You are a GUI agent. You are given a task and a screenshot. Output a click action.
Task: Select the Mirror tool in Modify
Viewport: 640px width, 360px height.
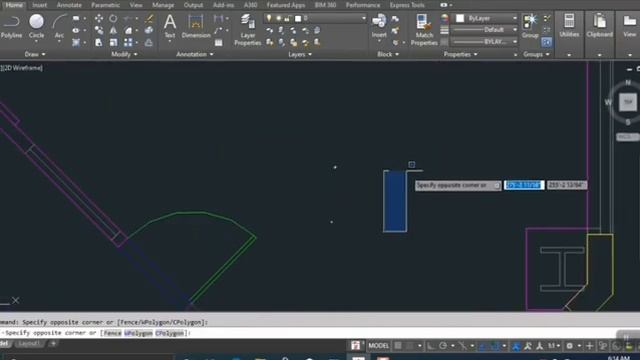pos(113,30)
